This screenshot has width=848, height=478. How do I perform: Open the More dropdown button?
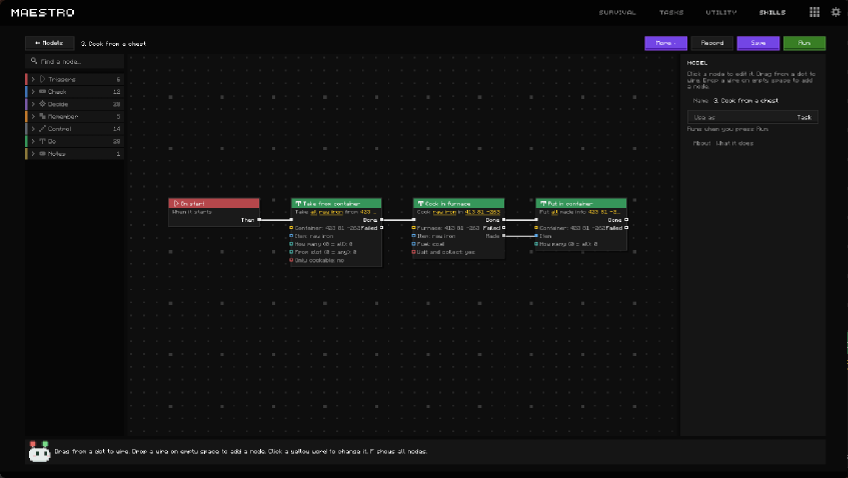666,43
